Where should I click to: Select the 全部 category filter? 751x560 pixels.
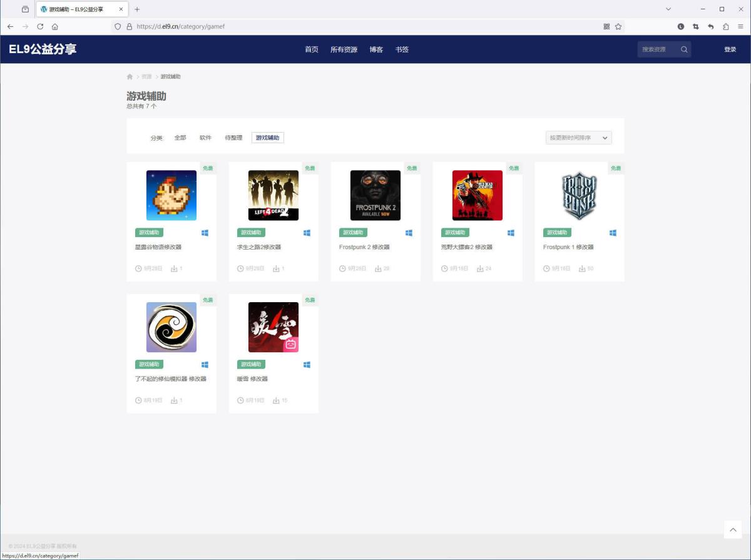point(180,138)
